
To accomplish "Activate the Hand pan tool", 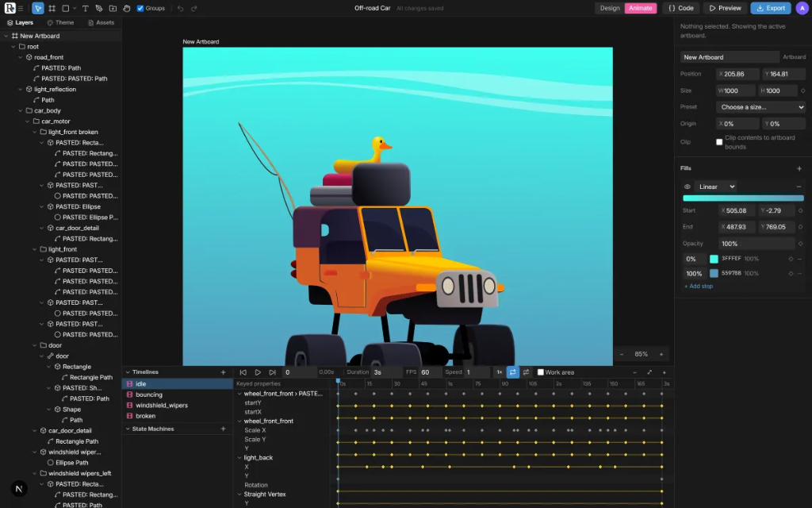I will (126, 8).
